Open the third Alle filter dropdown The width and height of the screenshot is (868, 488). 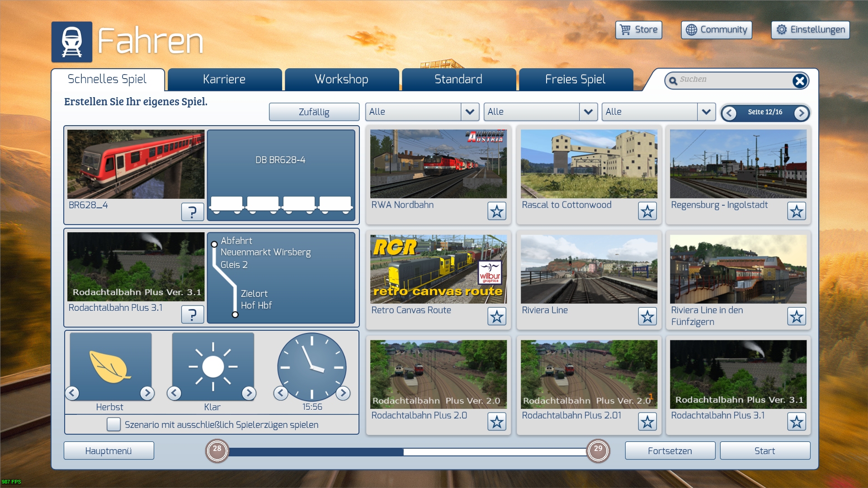706,112
